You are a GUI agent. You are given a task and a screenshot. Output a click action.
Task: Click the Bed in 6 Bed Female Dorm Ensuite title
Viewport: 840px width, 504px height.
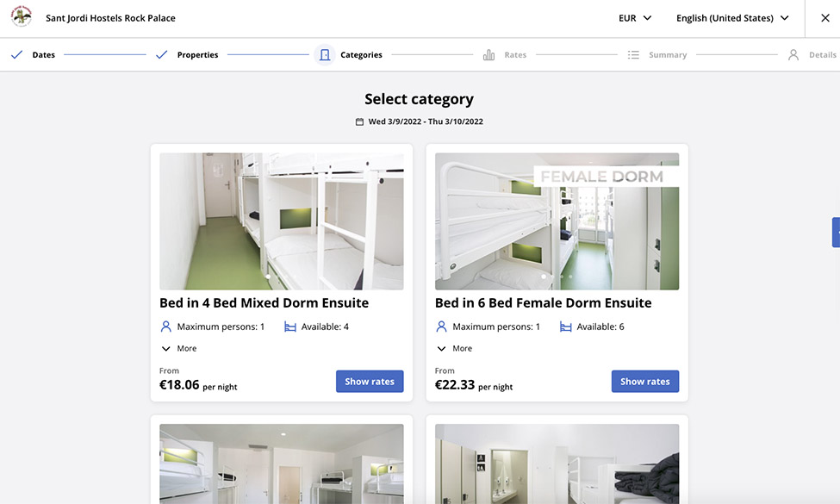[544, 303]
